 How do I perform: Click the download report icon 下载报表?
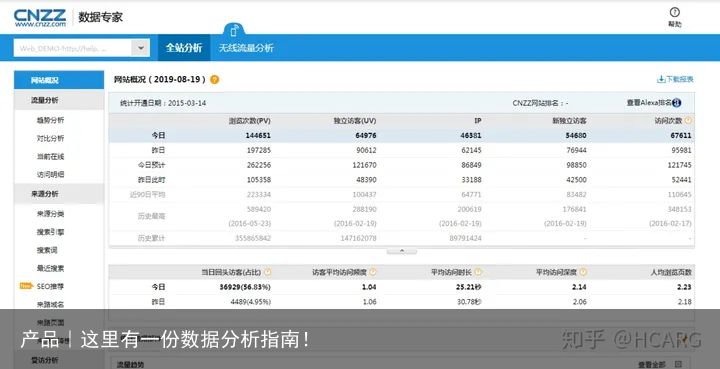(661, 79)
